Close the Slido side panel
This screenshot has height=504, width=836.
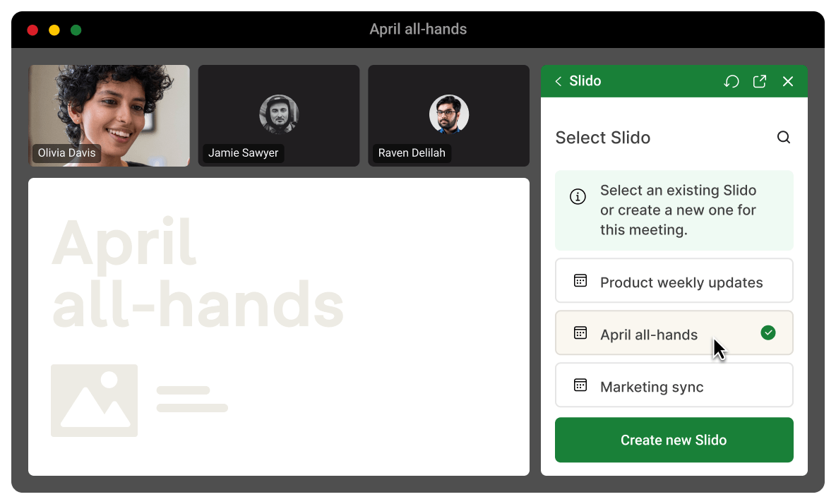click(x=788, y=81)
